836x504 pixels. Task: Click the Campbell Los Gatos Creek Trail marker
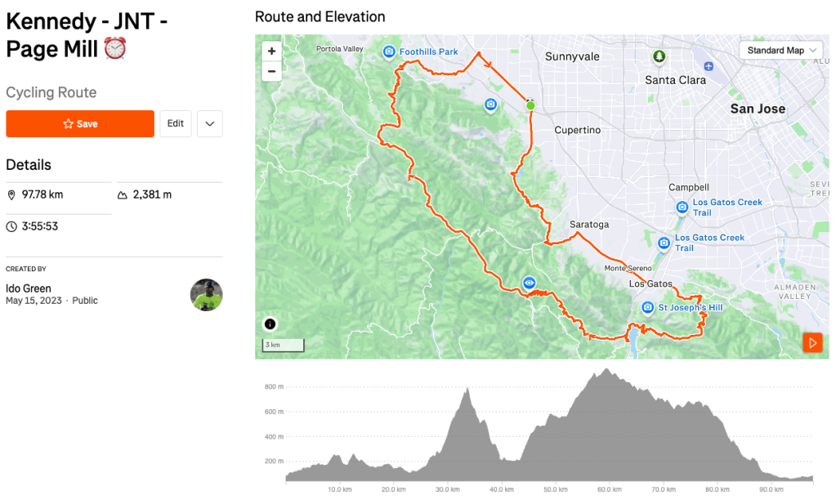click(682, 207)
